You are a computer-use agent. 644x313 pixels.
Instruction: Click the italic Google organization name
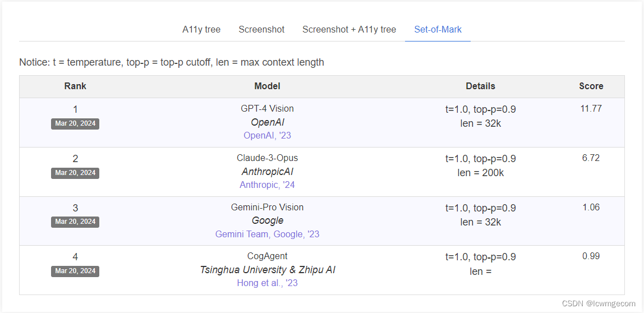coord(268,220)
